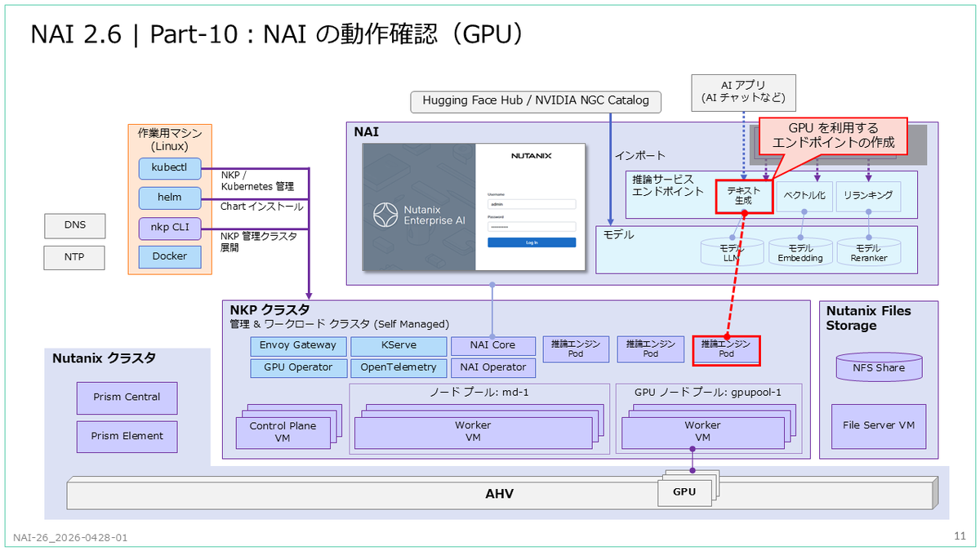
Task: Click the "ノード プール: md-1" label
Action: coord(479,392)
